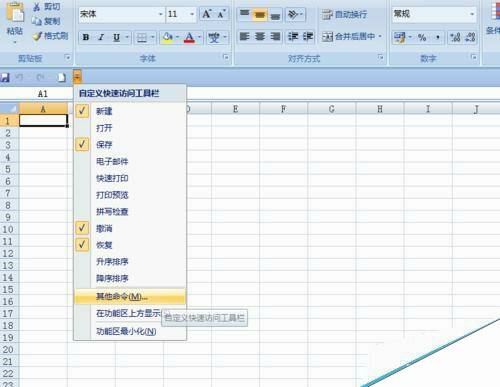Select Top Align icon

[245, 14]
